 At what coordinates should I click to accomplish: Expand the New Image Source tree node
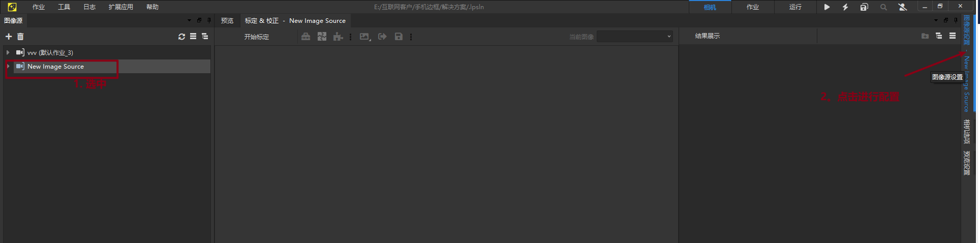click(8, 67)
